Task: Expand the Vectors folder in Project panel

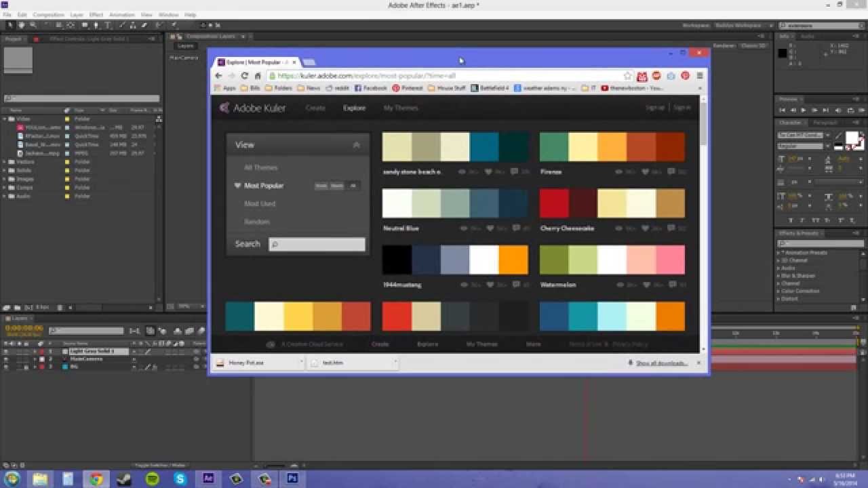Action: (5, 162)
